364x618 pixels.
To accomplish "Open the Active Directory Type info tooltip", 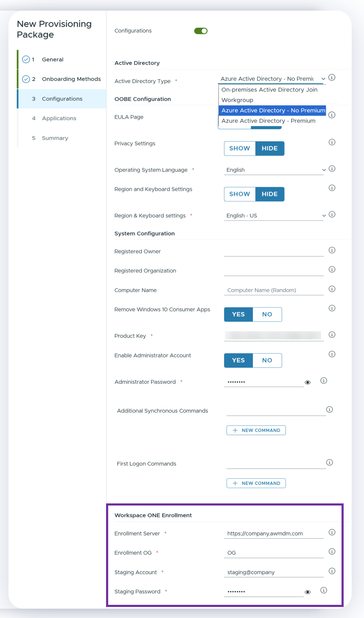I will tap(332, 78).
